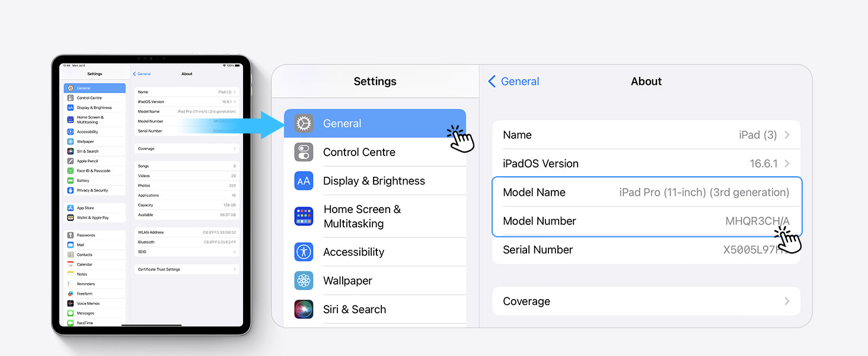Viewport: 868px width, 356px height.
Task: Click the enlarged Serial Number row
Action: point(646,250)
